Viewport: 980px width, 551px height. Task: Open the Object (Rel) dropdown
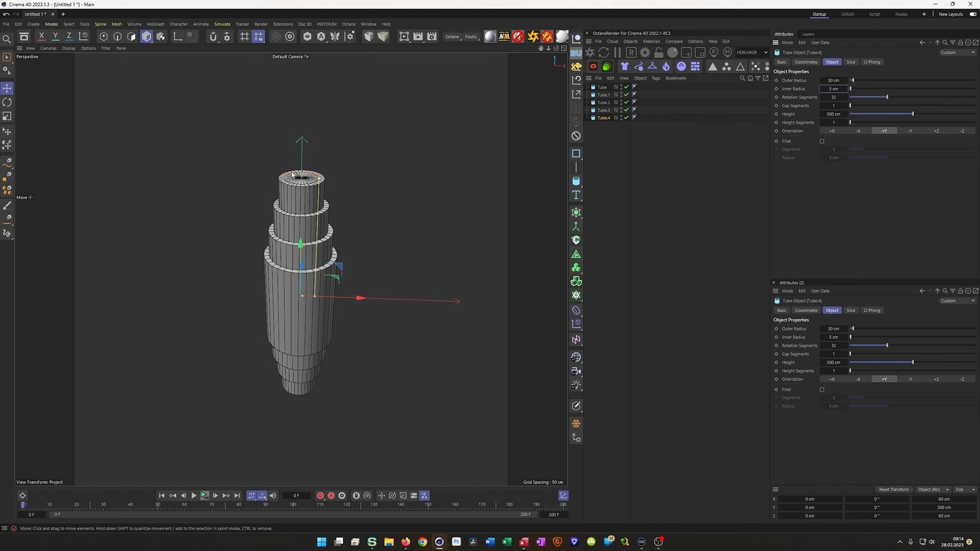pyautogui.click(x=933, y=490)
